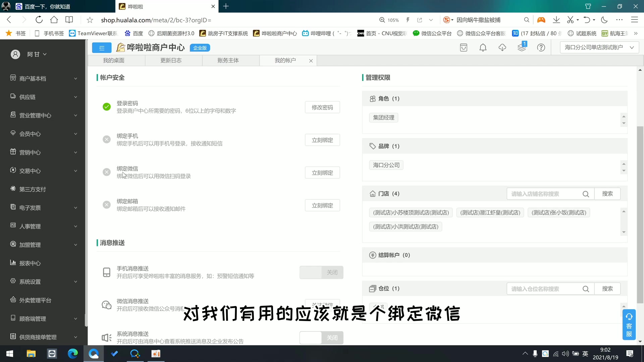Open Microsoft Edge from taskbar

[73, 354]
